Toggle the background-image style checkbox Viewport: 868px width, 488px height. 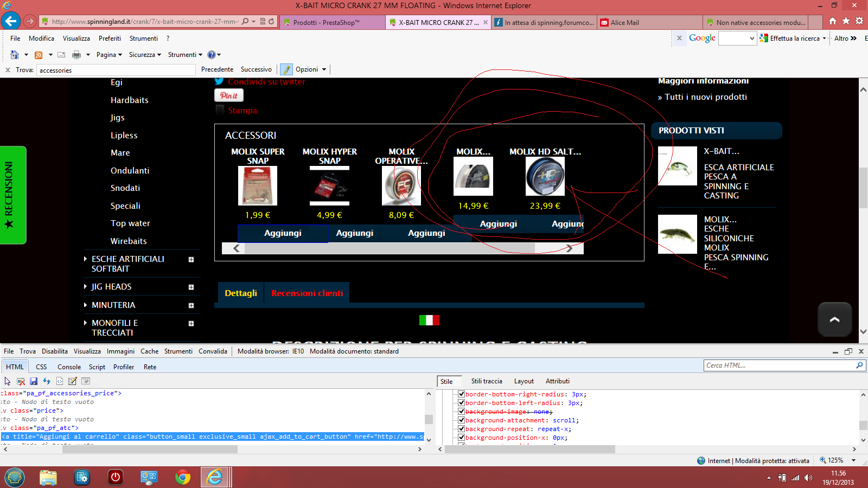tap(461, 412)
